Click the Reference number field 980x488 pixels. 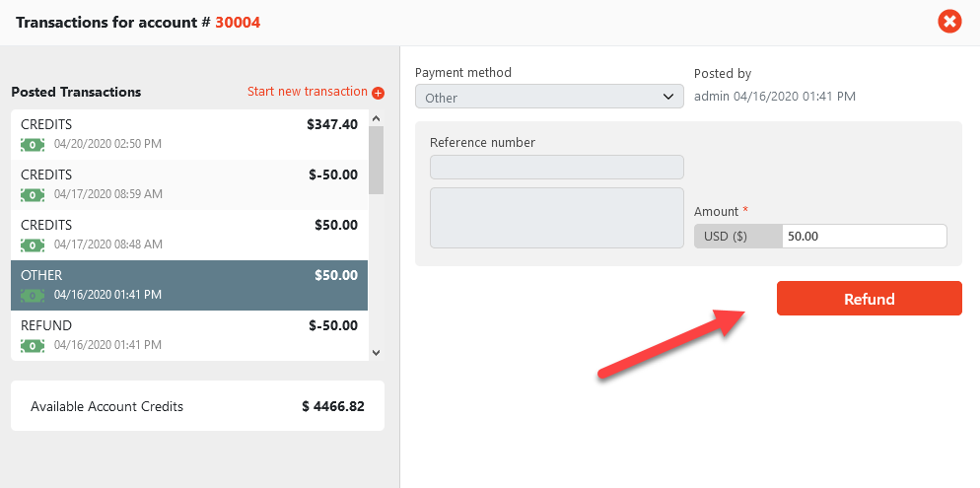(557, 168)
